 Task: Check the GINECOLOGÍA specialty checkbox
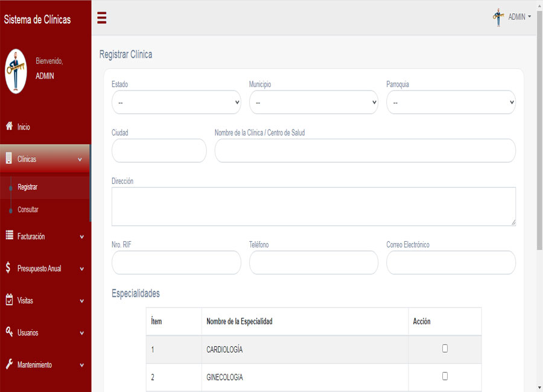click(445, 376)
